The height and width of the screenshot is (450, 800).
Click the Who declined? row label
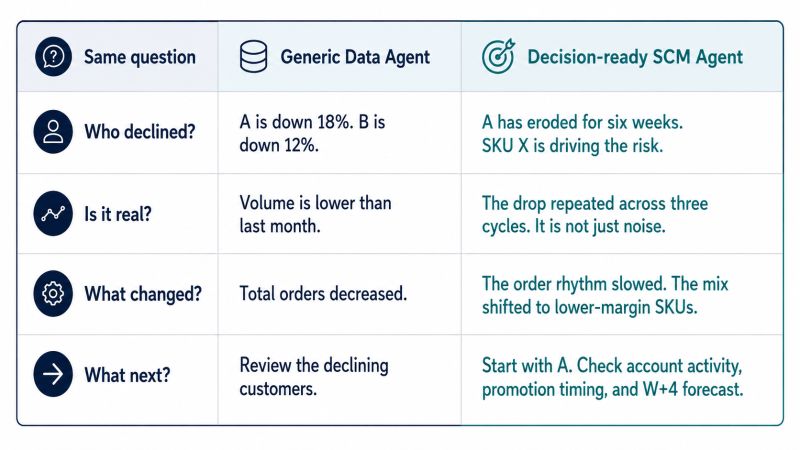[140, 132]
